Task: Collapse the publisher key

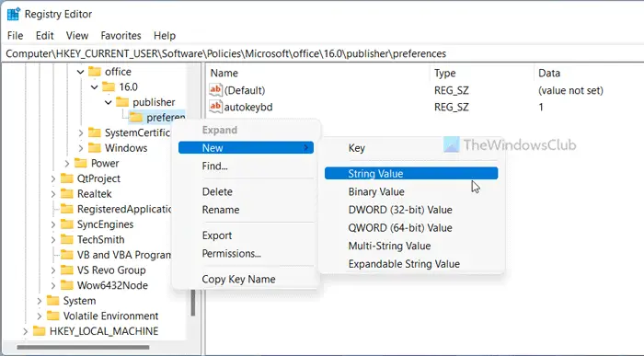Action: click(109, 102)
